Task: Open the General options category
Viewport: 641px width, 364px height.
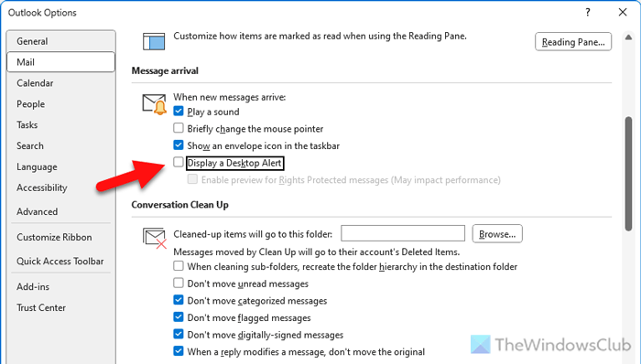Action: click(61, 41)
